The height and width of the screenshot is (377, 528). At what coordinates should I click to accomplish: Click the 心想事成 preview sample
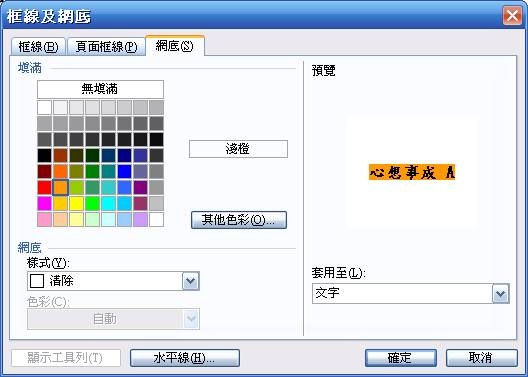click(x=412, y=172)
